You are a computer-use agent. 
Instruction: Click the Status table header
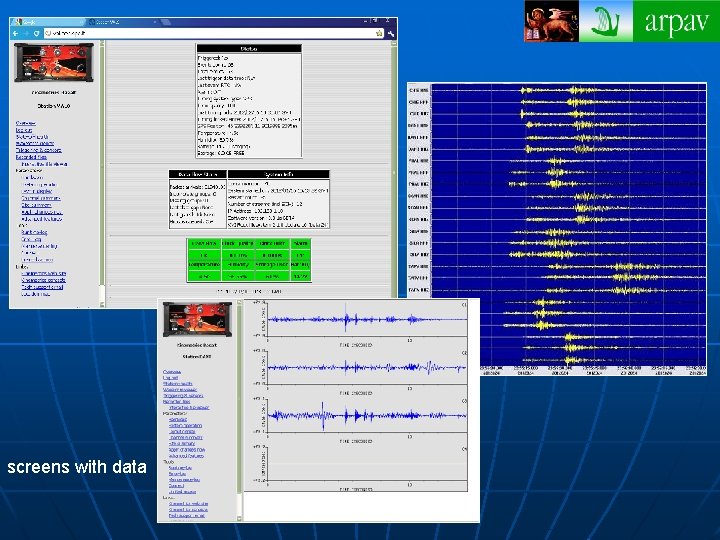click(x=249, y=48)
